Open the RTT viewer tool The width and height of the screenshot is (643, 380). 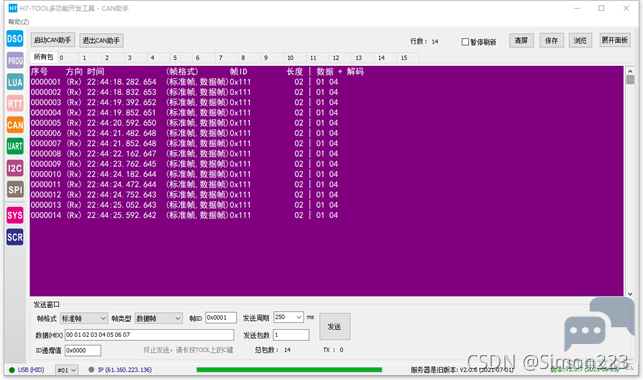click(x=15, y=103)
